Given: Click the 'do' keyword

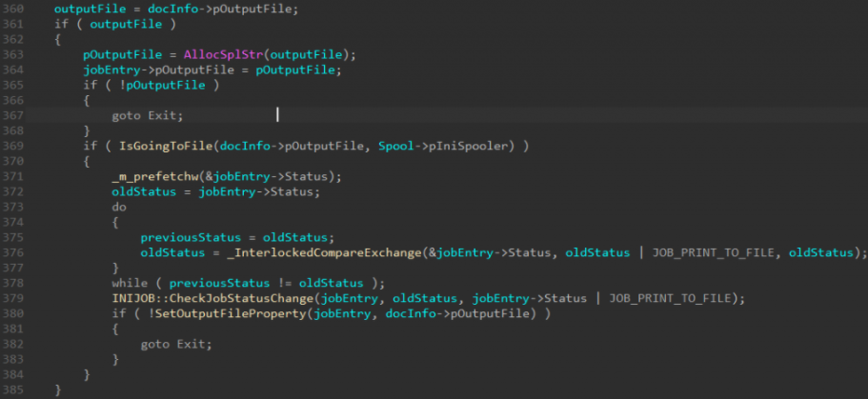Looking at the screenshot, I should point(118,207).
